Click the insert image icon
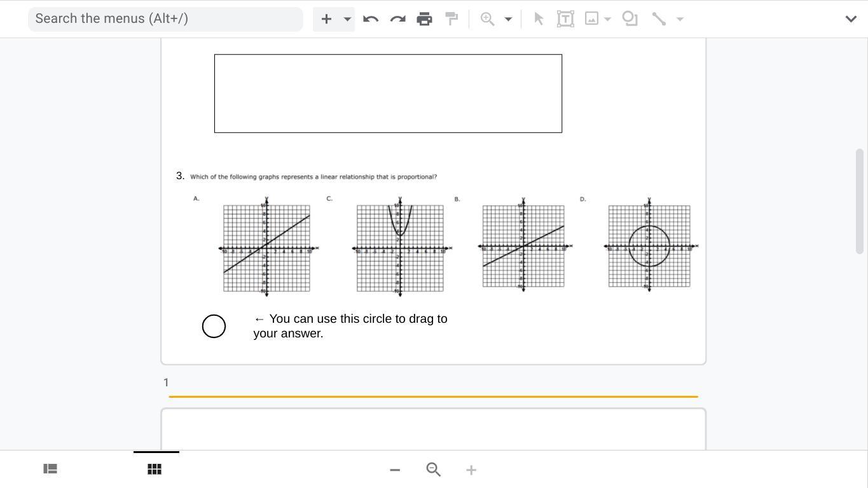Image resolution: width=868 pixels, height=488 pixels. [x=591, y=19]
